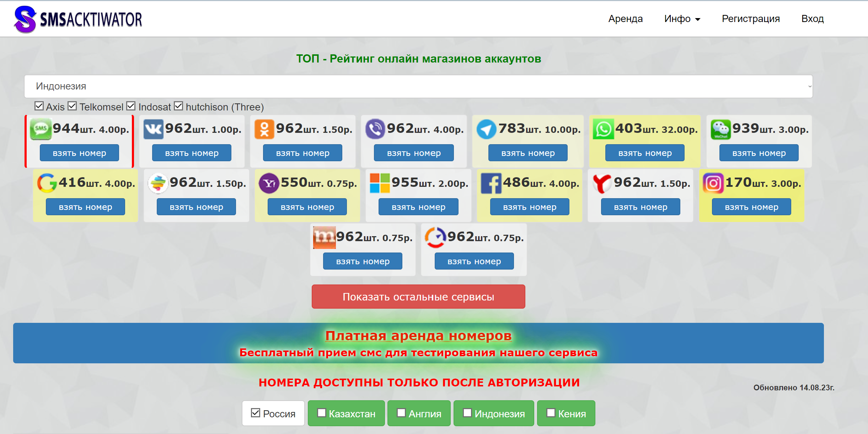The image size is (868, 434).
Task: Click НОМЕРА ДОСТУПНЫ ТОЛЬКО ПОСЛЕ АВТОРИЗАЦИИ text
Action: pyautogui.click(x=419, y=383)
